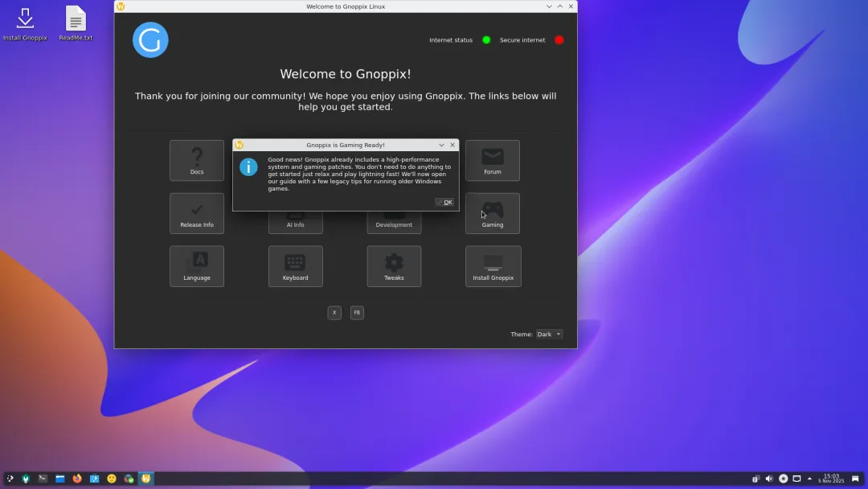Image resolution: width=868 pixels, height=489 pixels.
Task: Open the volume control in system tray
Action: (769, 479)
